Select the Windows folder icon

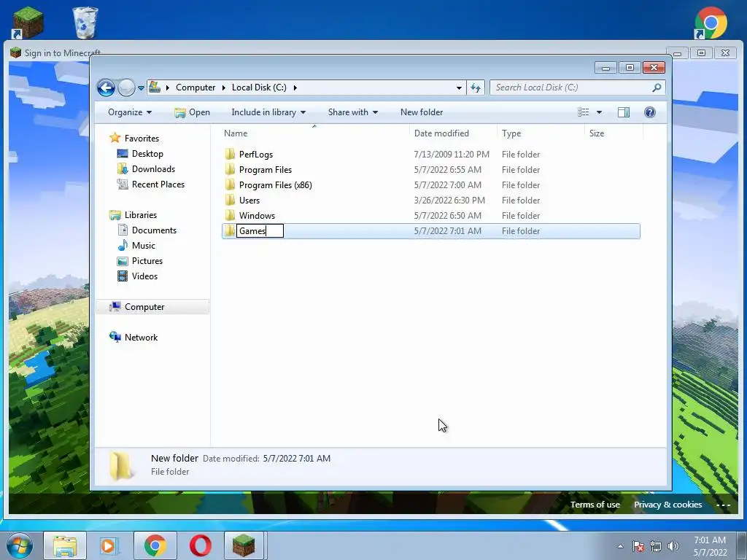[x=230, y=215]
